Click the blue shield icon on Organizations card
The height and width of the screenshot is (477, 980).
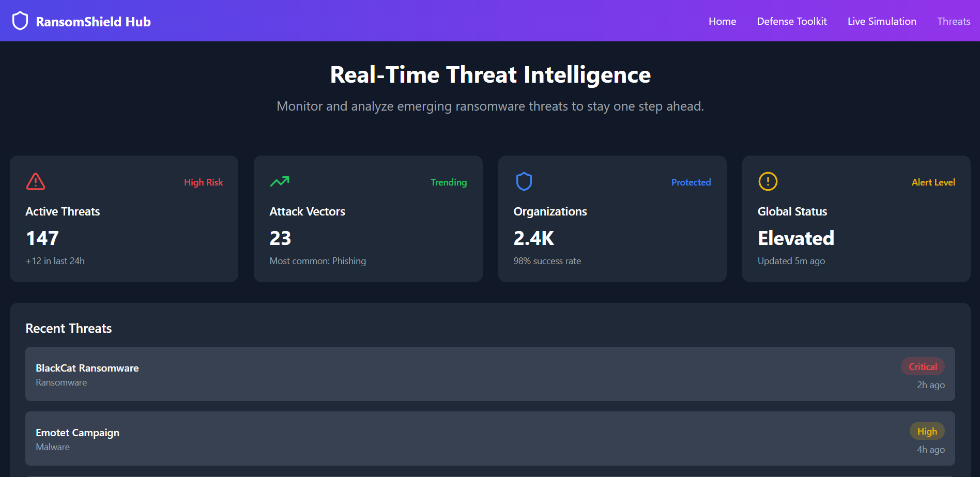click(524, 181)
